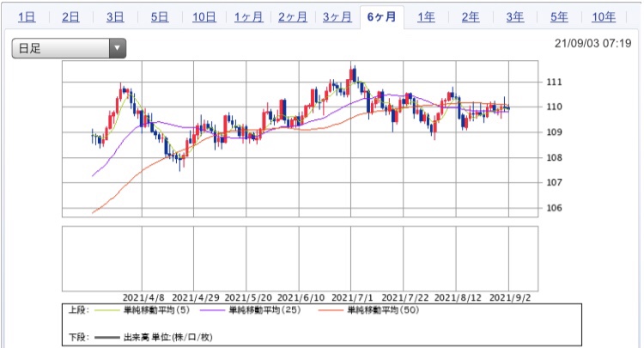Click the purple 単純移動平均(25) legend line
This screenshot has width=644, height=348.
[212, 310]
